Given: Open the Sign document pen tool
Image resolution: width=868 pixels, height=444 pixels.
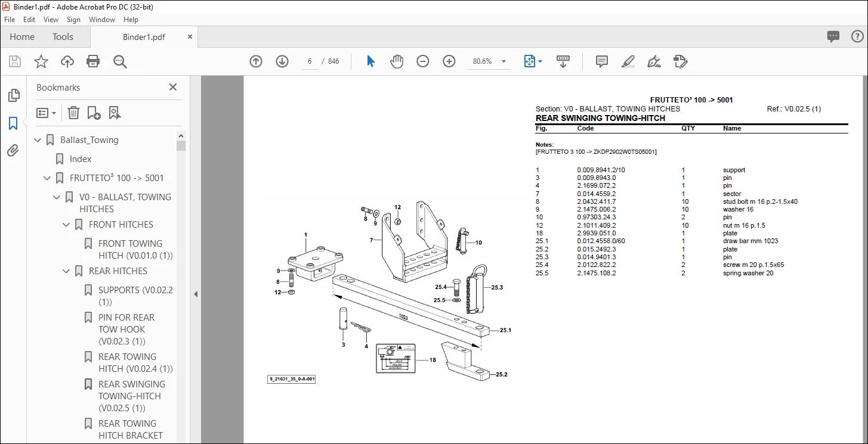Looking at the screenshot, I should (x=654, y=61).
